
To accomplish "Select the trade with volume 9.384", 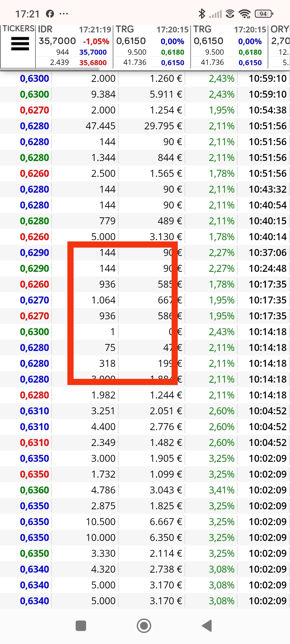I will [x=145, y=94].
